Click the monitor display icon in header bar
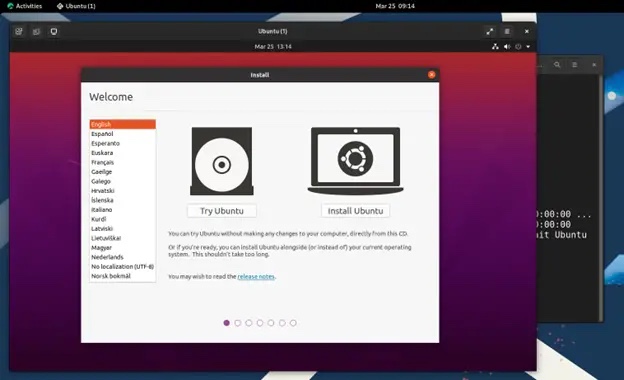The height and width of the screenshot is (380, 624). point(54,31)
